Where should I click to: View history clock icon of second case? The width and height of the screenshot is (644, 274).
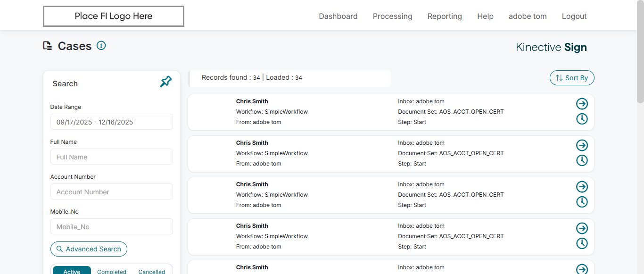click(582, 160)
